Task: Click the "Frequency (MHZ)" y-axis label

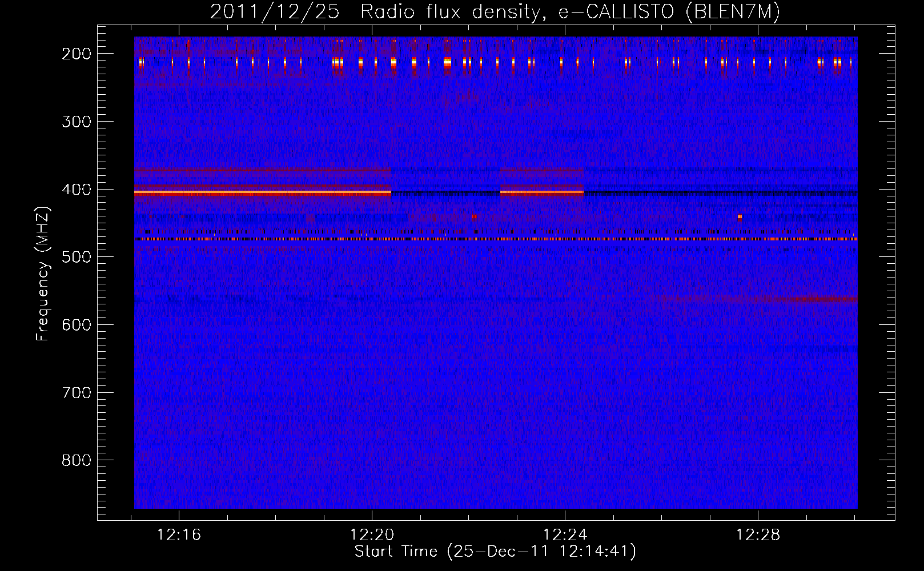Action: (x=43, y=274)
